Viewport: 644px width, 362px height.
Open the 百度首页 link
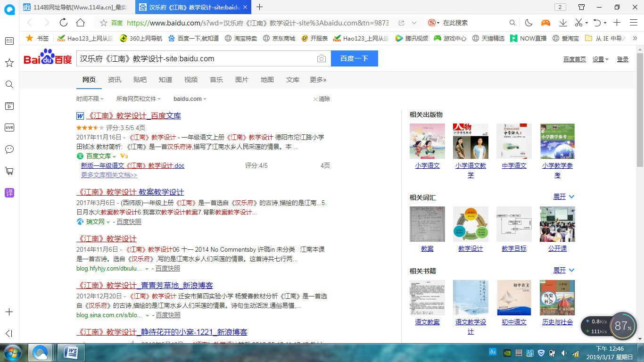[x=575, y=59]
